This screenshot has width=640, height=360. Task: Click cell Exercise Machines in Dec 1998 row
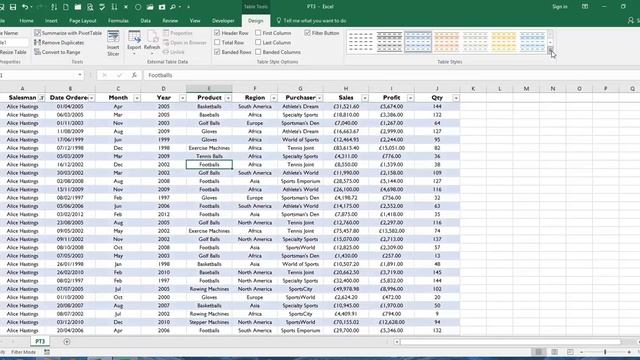click(x=209, y=148)
